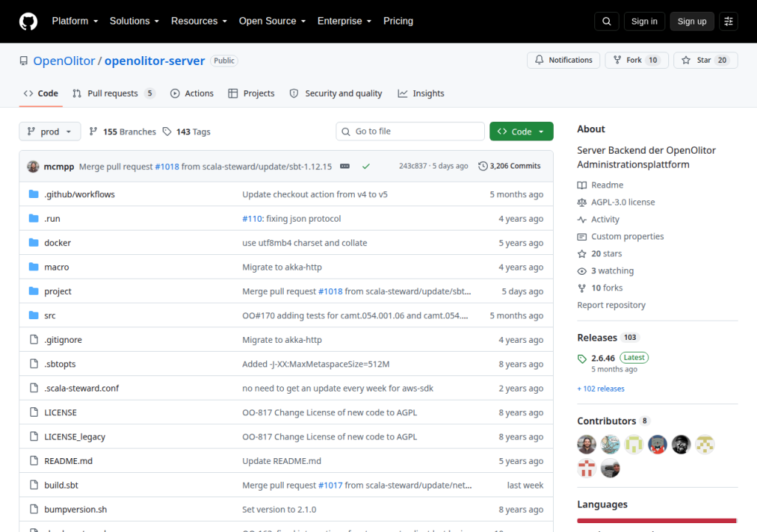
Task: Open pull request #1018 link in latest commit
Action: 167,166
